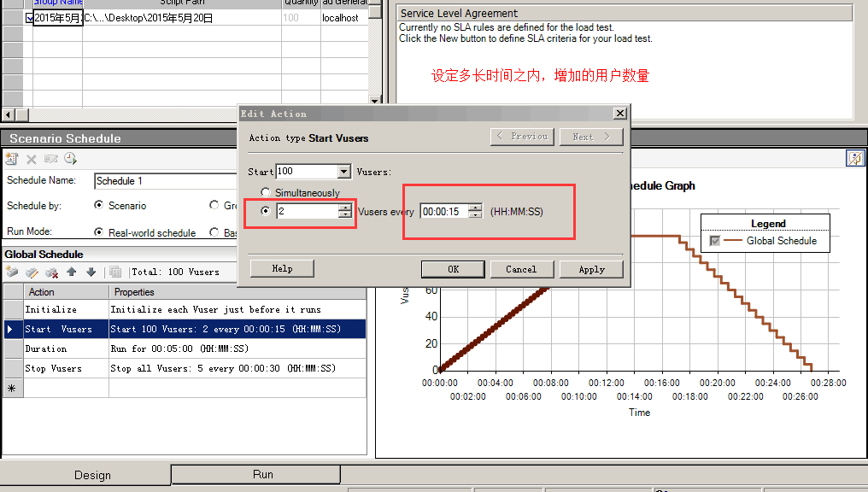Click Run for 00:05:00 properties text
The height and width of the screenshot is (492, 868).
coord(179,348)
